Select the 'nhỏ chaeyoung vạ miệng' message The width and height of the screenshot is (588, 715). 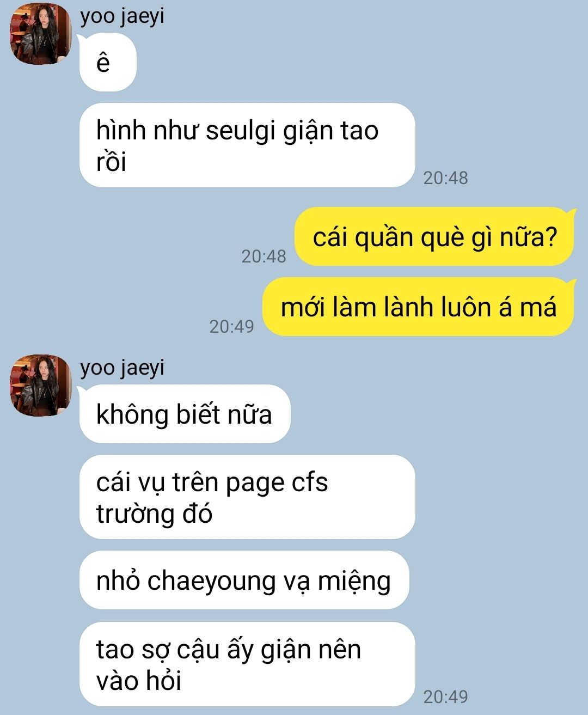tap(244, 580)
